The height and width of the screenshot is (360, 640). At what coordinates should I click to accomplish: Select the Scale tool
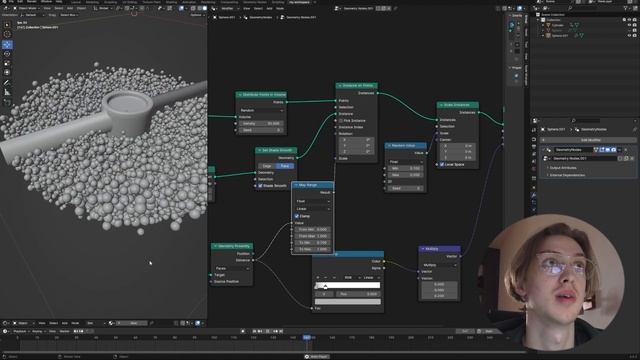pyautogui.click(x=7, y=63)
